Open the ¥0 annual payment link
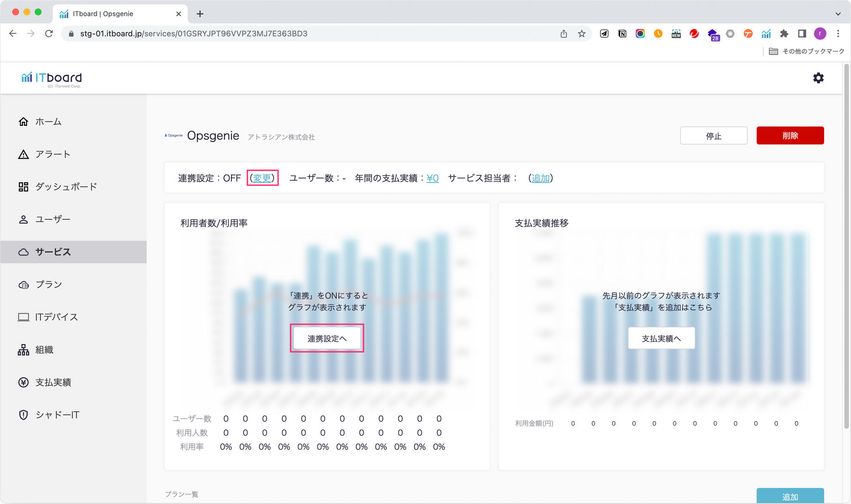This screenshot has height=504, width=851. point(432,178)
